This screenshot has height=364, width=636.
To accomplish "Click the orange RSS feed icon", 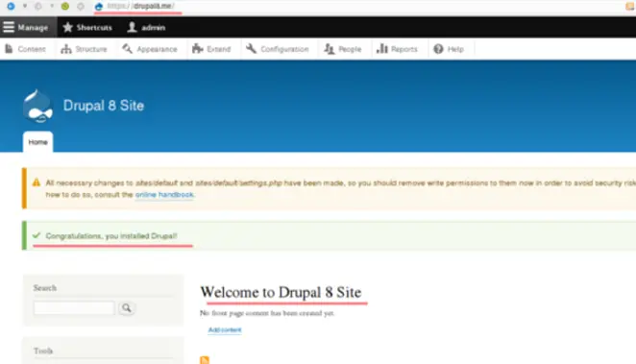I will 205,360.
